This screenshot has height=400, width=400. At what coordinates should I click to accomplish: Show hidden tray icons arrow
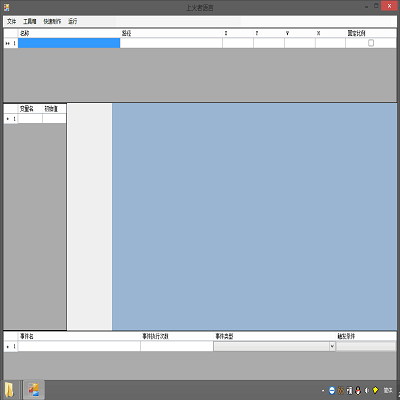(x=323, y=391)
